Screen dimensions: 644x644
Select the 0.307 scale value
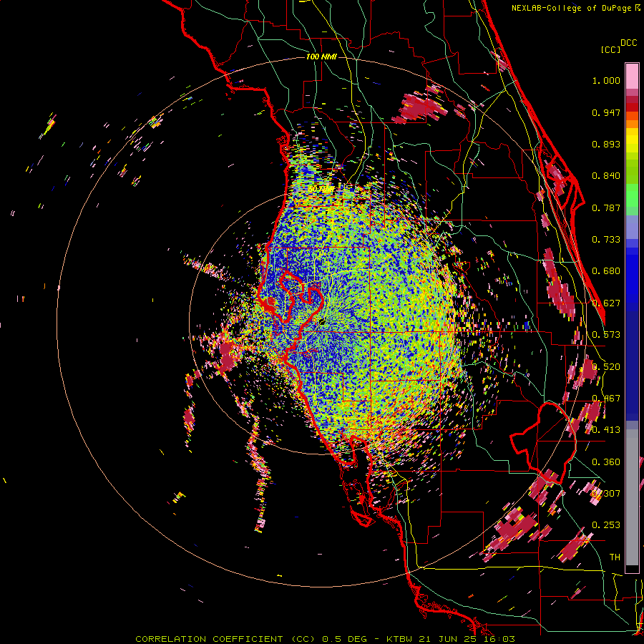(x=606, y=494)
